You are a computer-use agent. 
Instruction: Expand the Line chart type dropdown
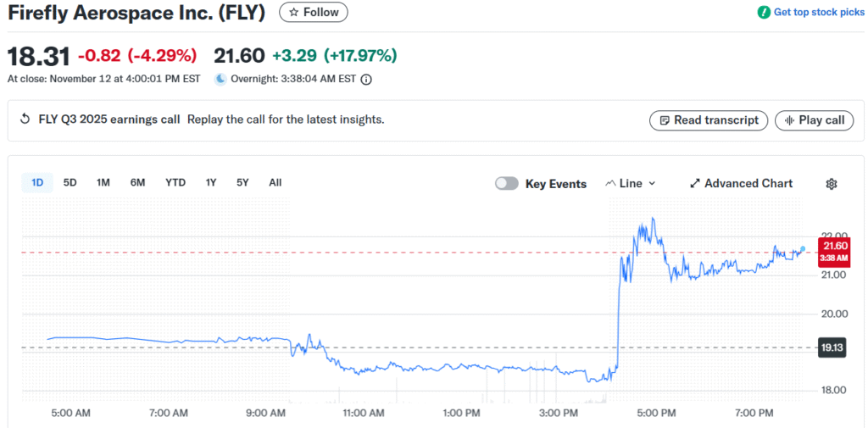[631, 183]
